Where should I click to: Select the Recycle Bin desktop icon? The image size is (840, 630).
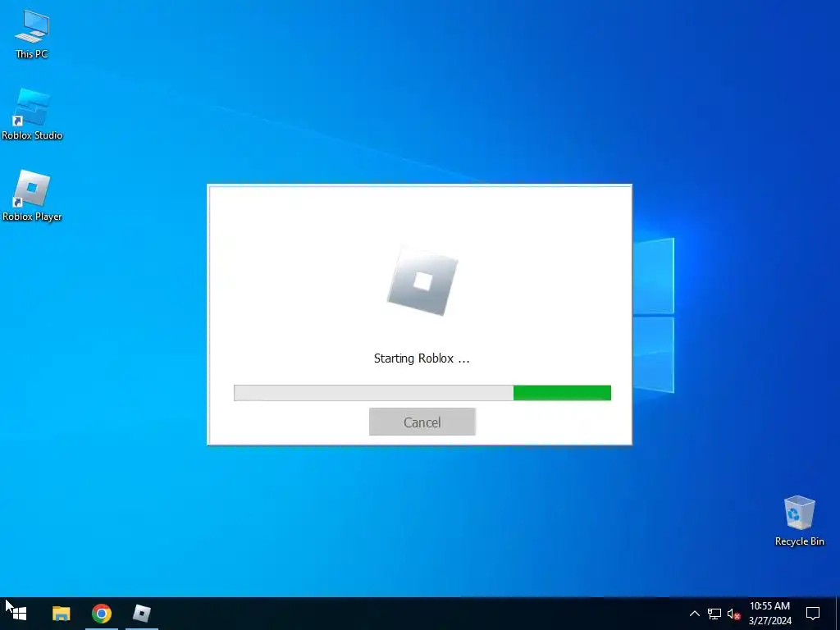click(x=799, y=521)
